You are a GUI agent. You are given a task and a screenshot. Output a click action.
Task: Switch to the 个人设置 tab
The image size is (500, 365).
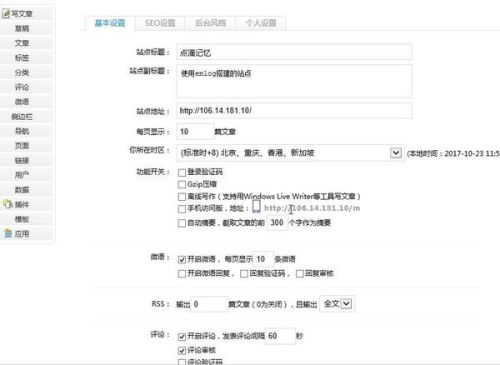coord(261,23)
